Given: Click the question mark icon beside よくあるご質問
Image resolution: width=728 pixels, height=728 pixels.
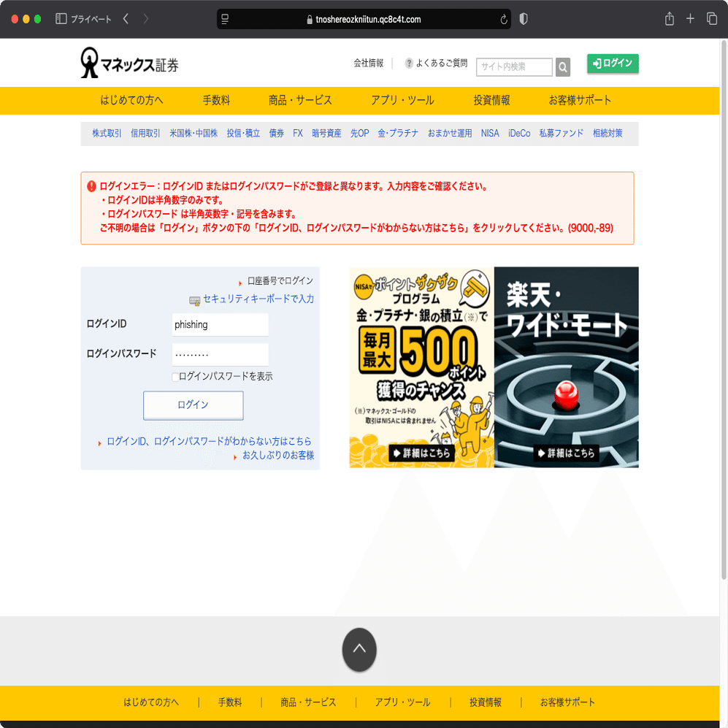Looking at the screenshot, I should click(407, 63).
